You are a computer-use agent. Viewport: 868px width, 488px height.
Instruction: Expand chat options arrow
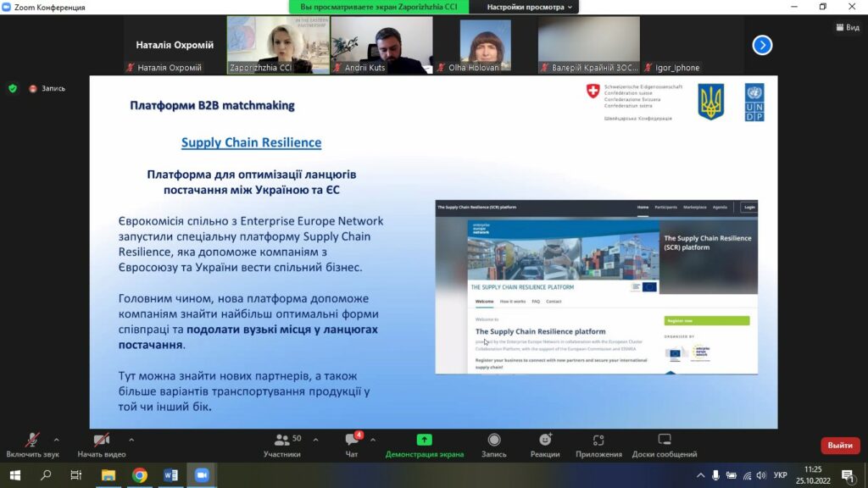point(373,440)
